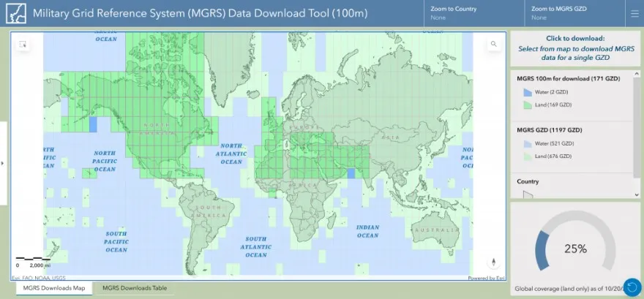Click the Country legend polygon symbol
Image resolution: width=644 pixels, height=299 pixels.
(528, 194)
